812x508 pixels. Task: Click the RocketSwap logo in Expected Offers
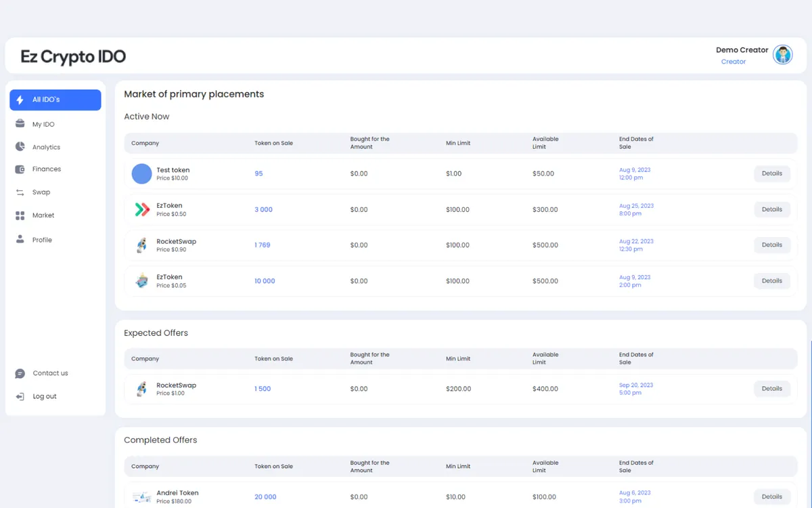point(141,389)
